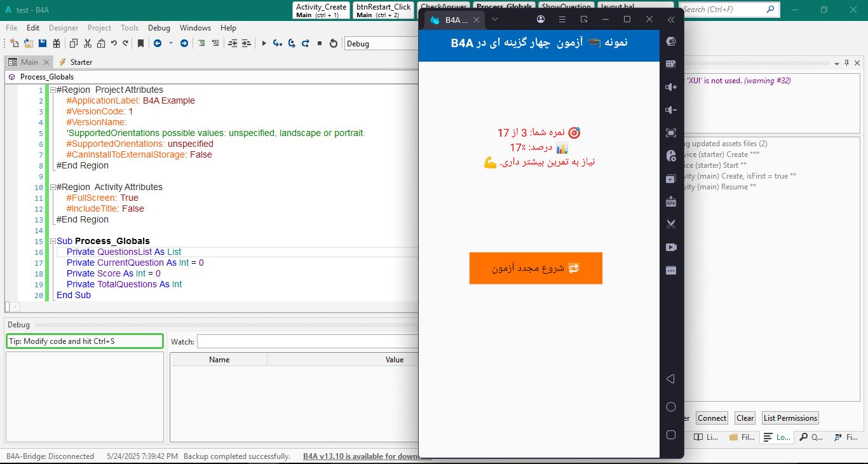Click the emulator keyboard mapping icon
868x464 pixels.
pyautogui.click(x=670, y=64)
